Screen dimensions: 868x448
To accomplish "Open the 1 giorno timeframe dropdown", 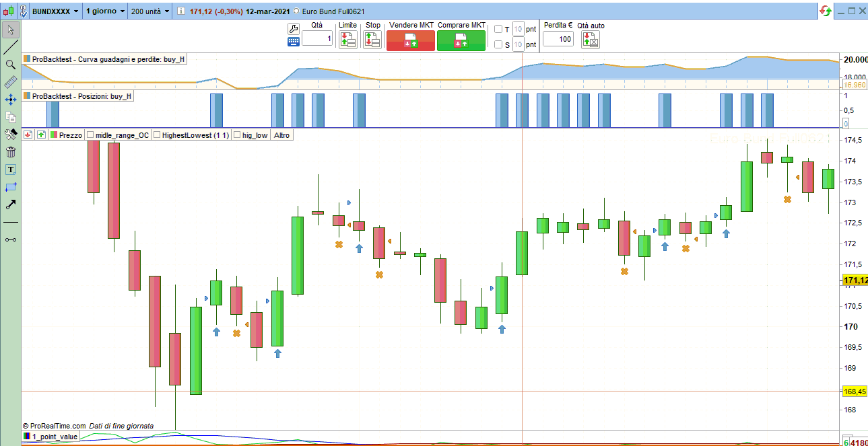I will coord(106,11).
